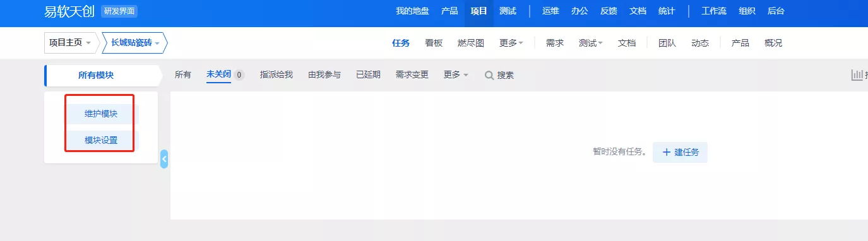This screenshot has width=868, height=241.
Task: Expand the 测试 dropdown in project menu
Action: click(591, 43)
